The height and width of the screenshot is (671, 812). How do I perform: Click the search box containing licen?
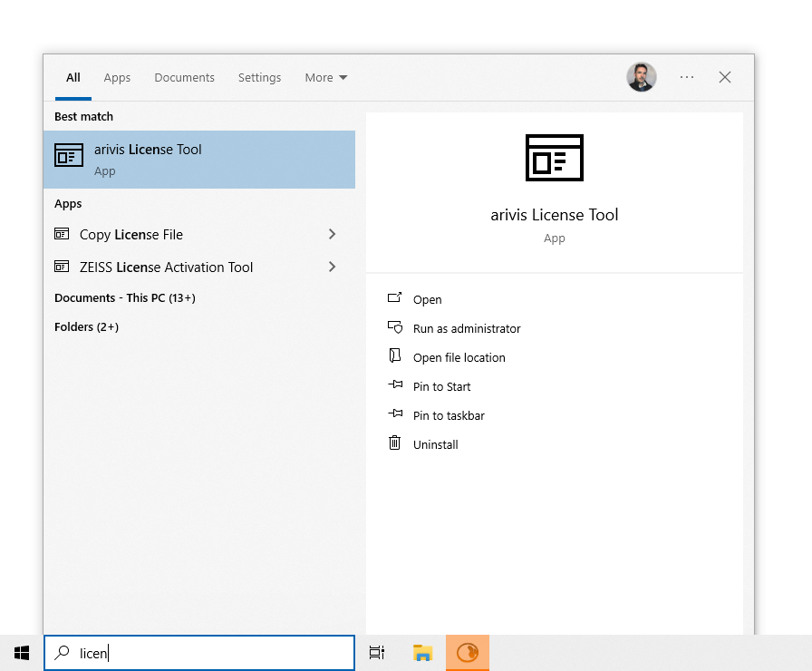pyautogui.click(x=199, y=653)
